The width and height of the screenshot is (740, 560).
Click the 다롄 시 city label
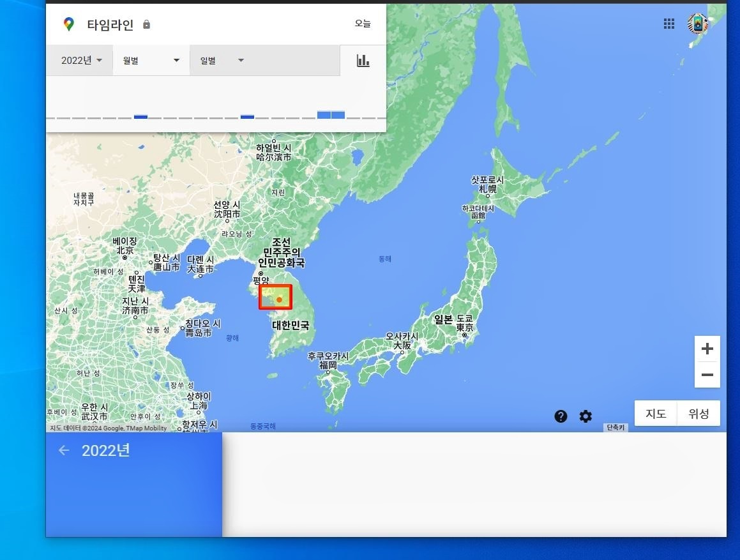point(200,264)
